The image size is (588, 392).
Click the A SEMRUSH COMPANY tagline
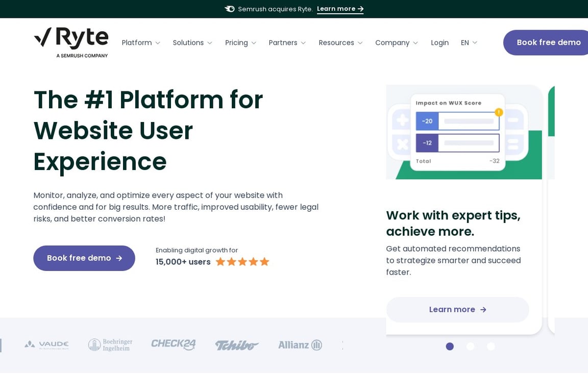point(82,56)
